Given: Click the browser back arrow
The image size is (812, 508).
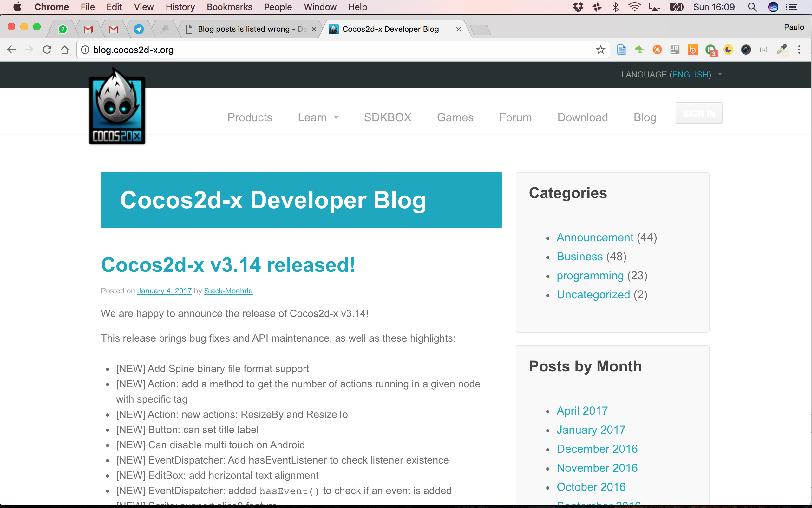Looking at the screenshot, I should click(11, 50).
